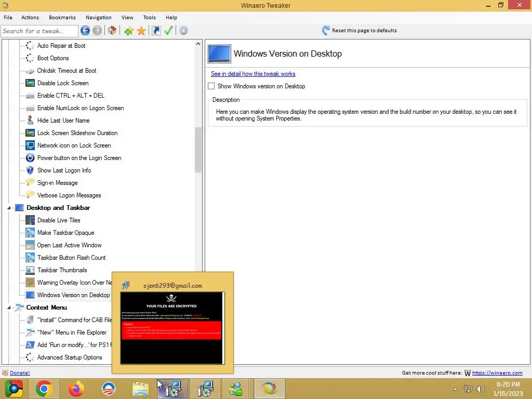Select 'Enable CTRL + ALT + DEL' tree item
The width and height of the screenshot is (532, 399).
point(71,96)
